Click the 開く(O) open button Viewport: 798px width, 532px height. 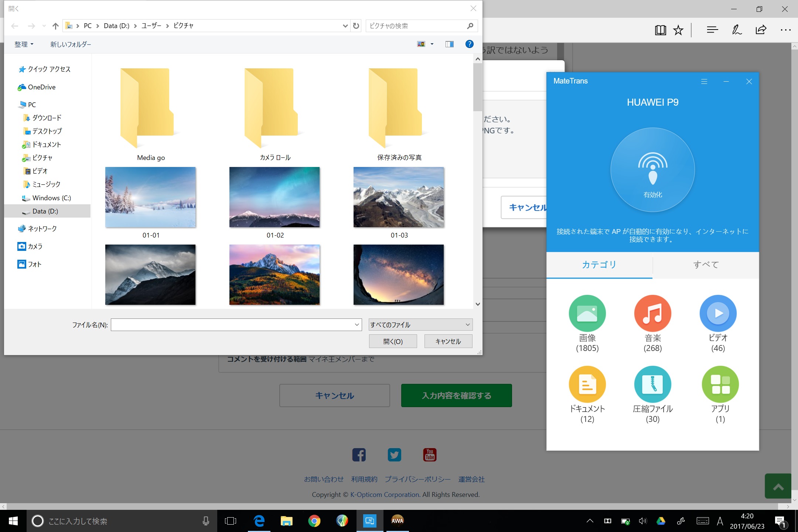point(393,341)
